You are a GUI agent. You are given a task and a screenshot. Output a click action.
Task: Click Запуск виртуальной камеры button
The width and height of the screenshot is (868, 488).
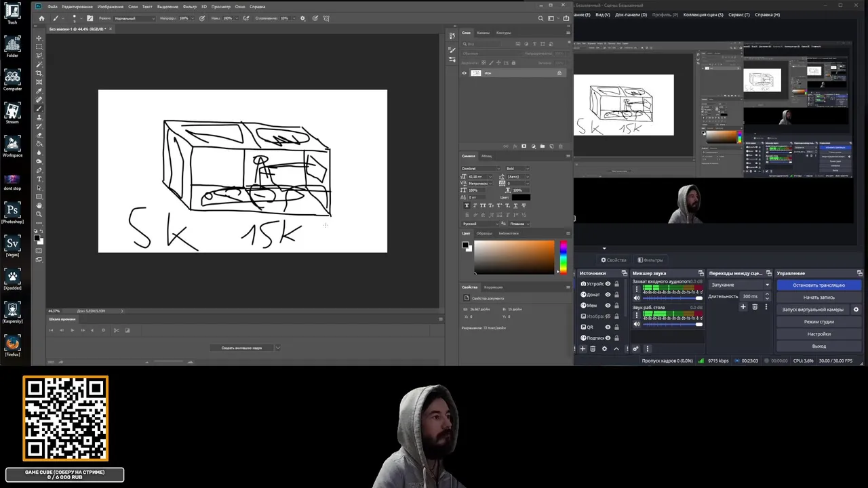[x=813, y=310]
